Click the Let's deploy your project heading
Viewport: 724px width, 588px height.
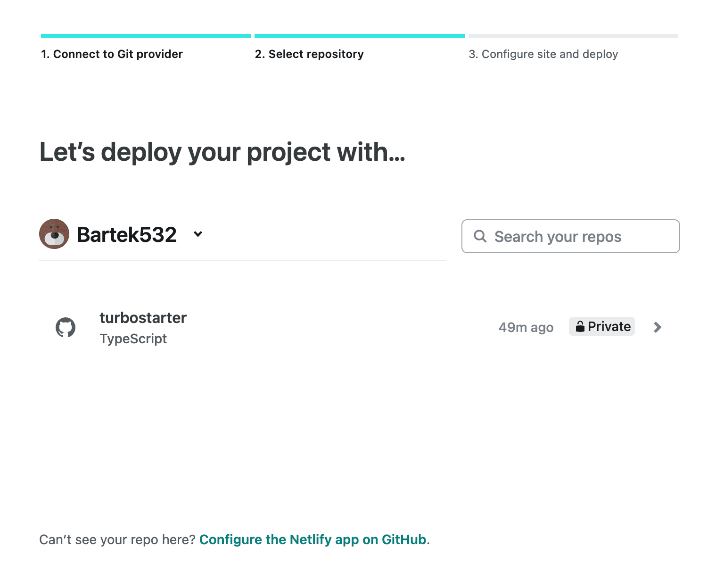coord(222,152)
